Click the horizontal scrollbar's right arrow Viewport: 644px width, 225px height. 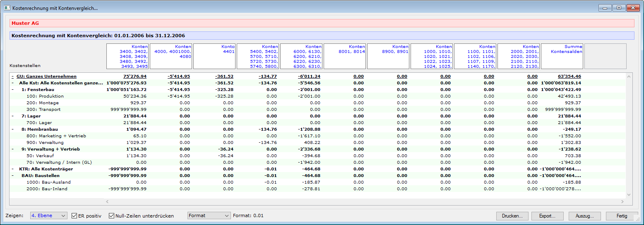(x=622, y=202)
